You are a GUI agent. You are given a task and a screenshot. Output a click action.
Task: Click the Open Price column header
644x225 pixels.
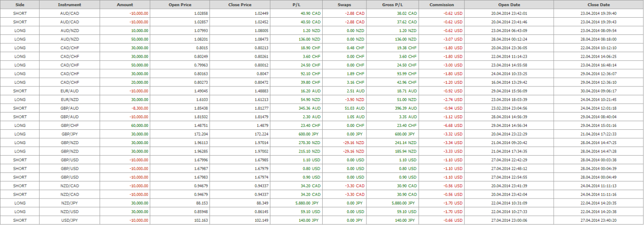pos(180,5)
